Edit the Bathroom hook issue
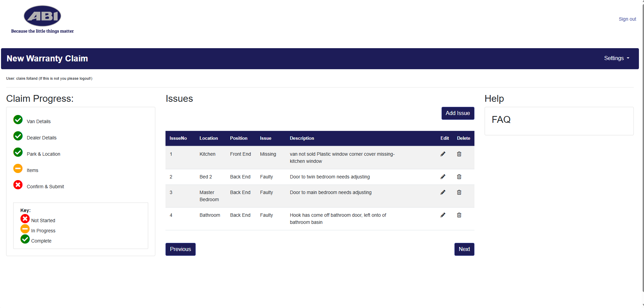Viewport: 644px width, 308px height. coord(443,215)
